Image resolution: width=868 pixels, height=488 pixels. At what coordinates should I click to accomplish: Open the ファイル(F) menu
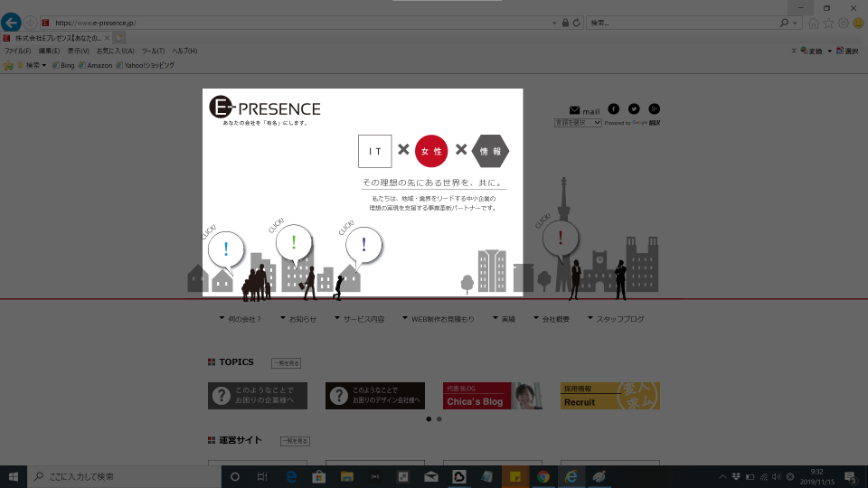18,51
